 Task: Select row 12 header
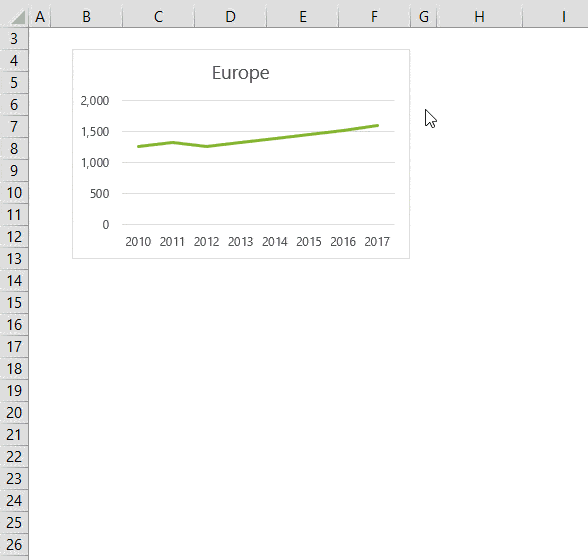point(14,237)
